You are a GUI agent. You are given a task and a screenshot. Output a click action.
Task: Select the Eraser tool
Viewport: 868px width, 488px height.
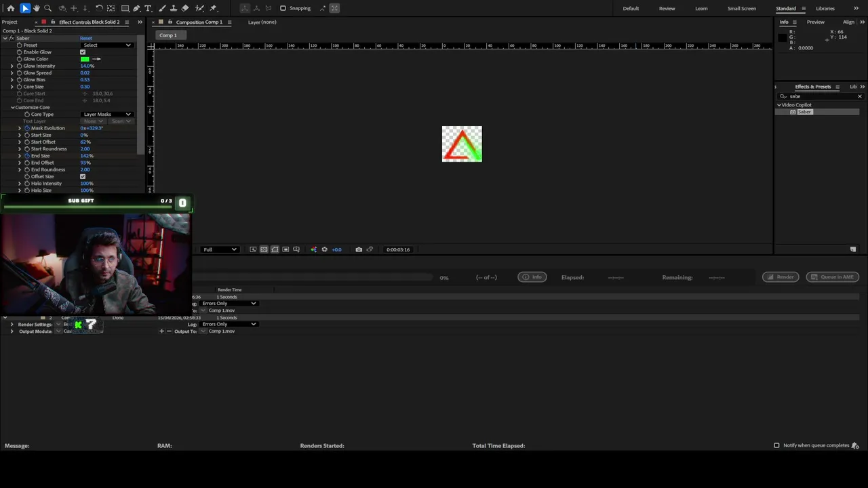(x=185, y=8)
